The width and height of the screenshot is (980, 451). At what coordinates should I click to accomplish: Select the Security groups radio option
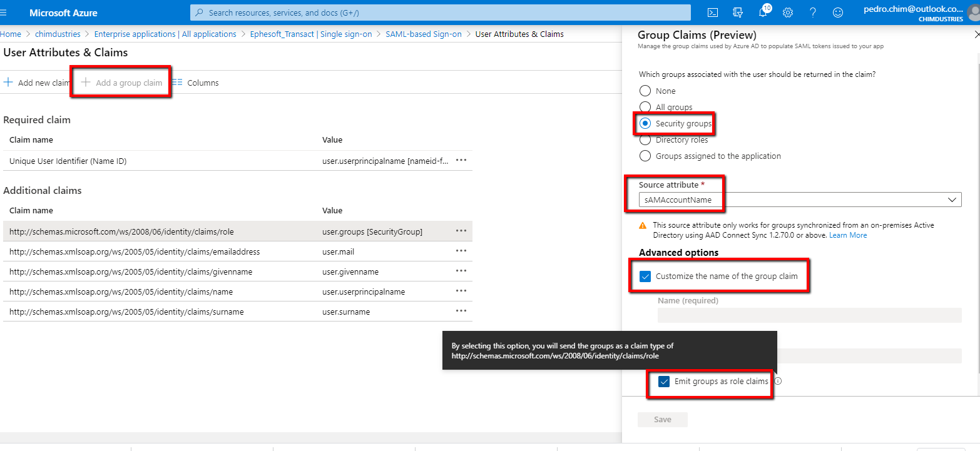(645, 123)
